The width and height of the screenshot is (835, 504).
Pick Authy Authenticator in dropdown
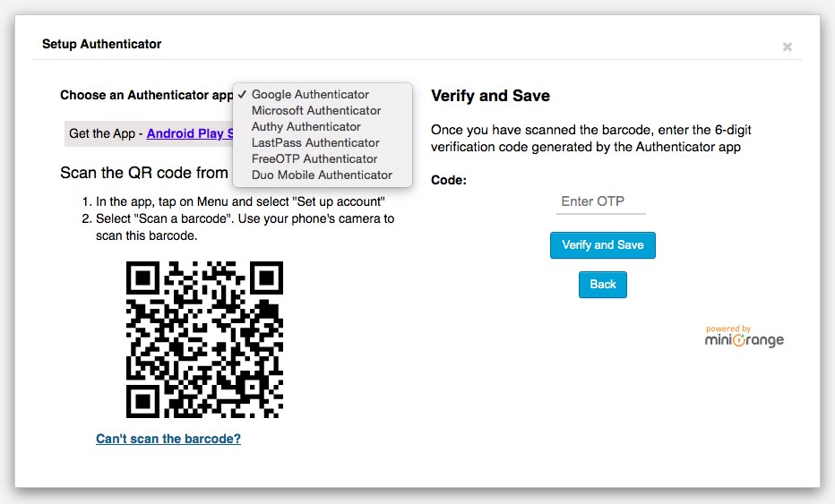(306, 127)
